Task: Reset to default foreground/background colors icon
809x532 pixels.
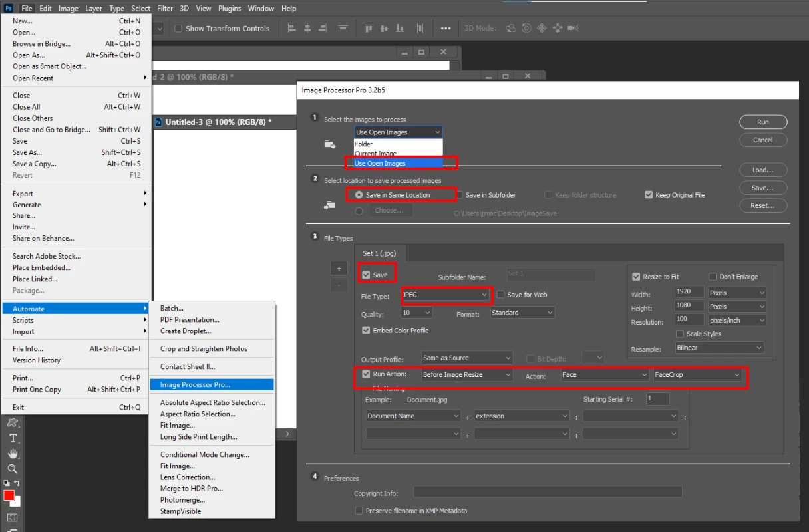Action: click(x=7, y=483)
